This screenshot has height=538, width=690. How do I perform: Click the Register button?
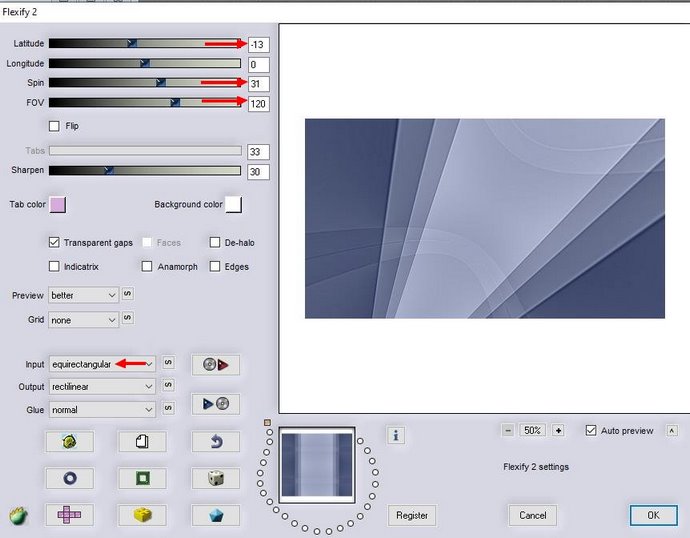tap(412, 515)
